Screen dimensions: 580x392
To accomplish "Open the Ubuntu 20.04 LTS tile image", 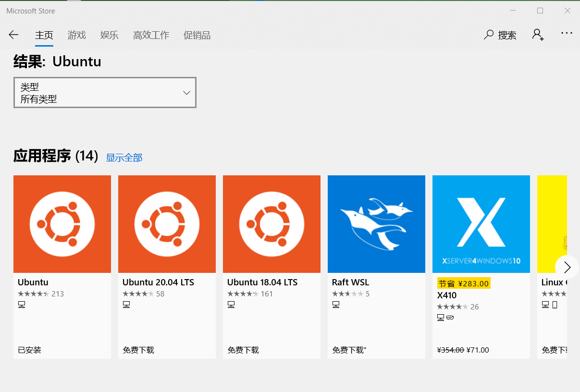I will (167, 224).
